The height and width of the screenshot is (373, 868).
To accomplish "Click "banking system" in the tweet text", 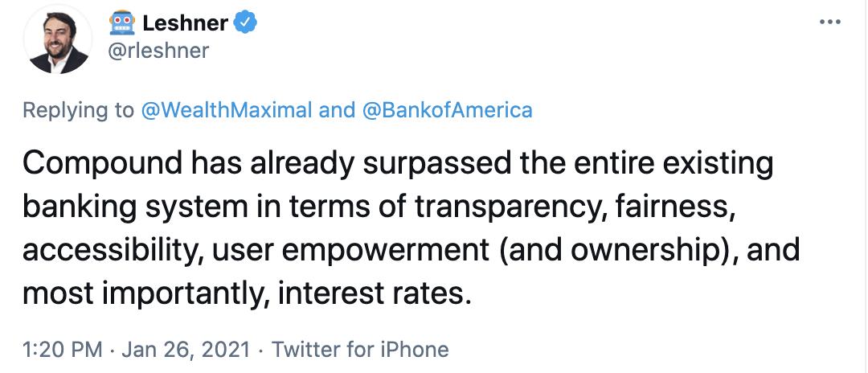I will [132, 207].
